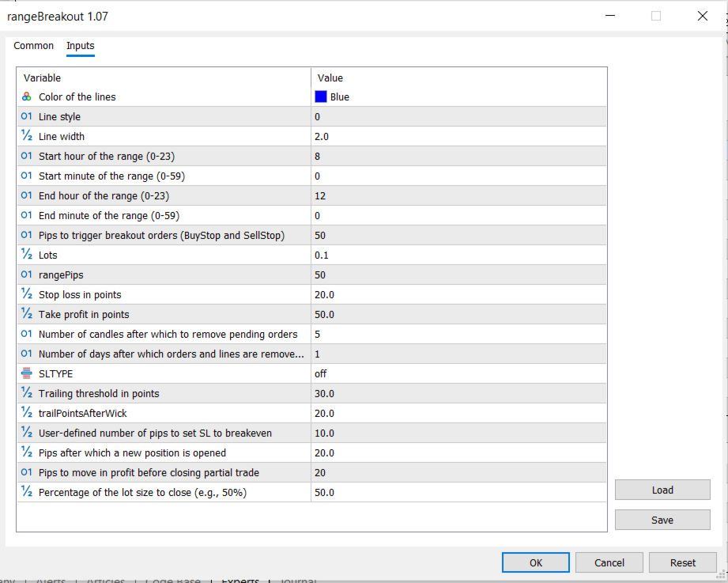
Task: Cancel the rangeBreakout dialog
Action: 609,562
